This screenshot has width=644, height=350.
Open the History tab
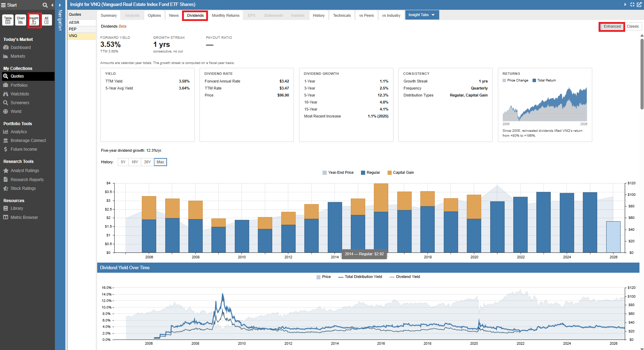pyautogui.click(x=319, y=16)
